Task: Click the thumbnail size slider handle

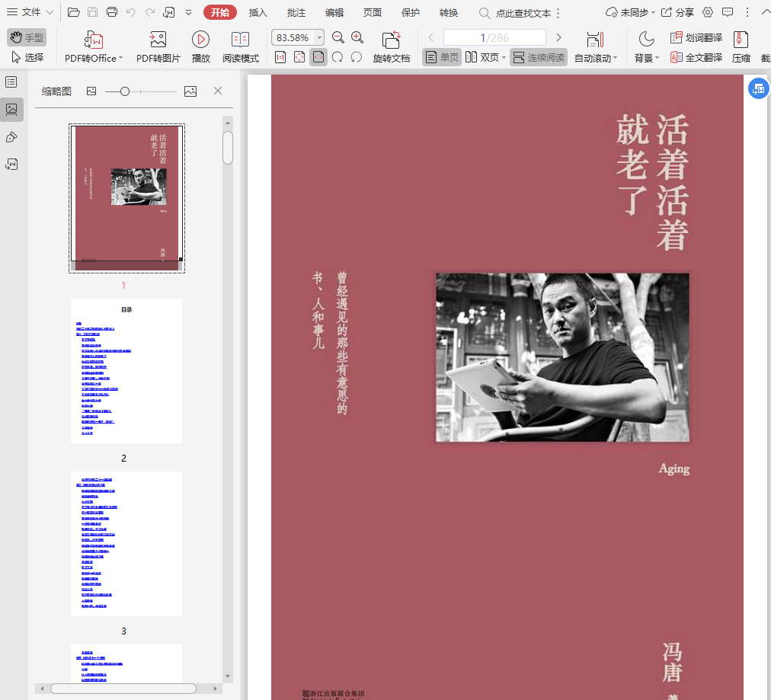Action: coord(125,91)
